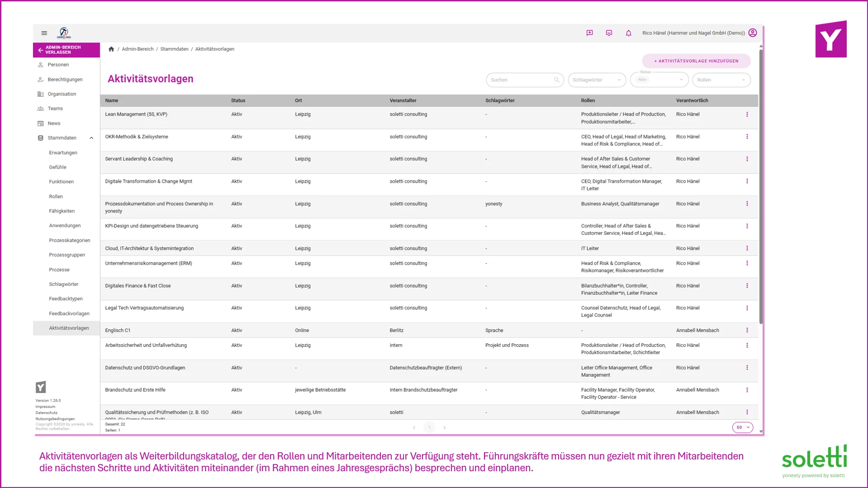
Task: Open the Datenschutz footer link
Action: [x=47, y=412]
